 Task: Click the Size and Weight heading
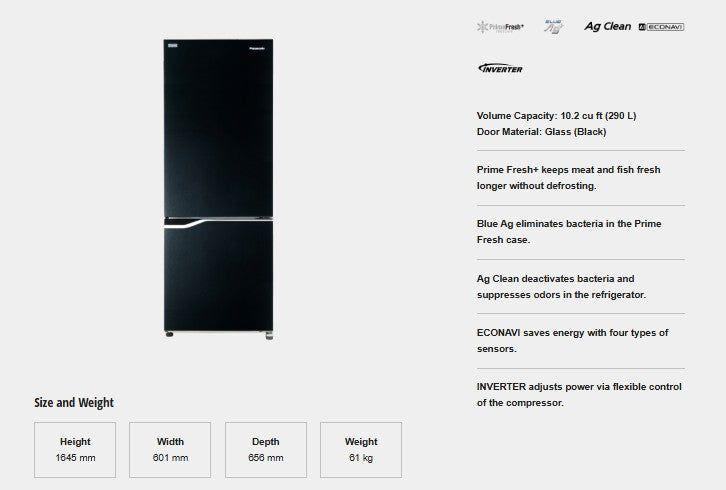(74, 402)
